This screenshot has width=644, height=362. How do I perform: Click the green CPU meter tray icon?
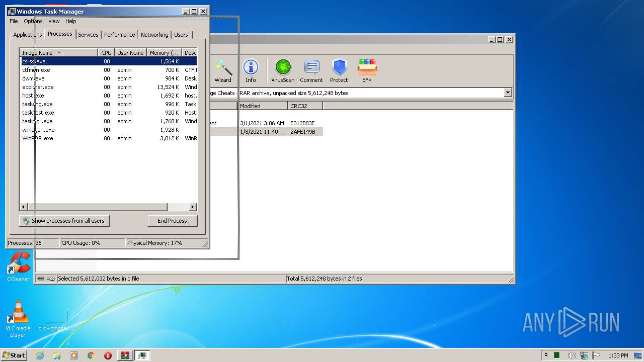click(x=557, y=355)
